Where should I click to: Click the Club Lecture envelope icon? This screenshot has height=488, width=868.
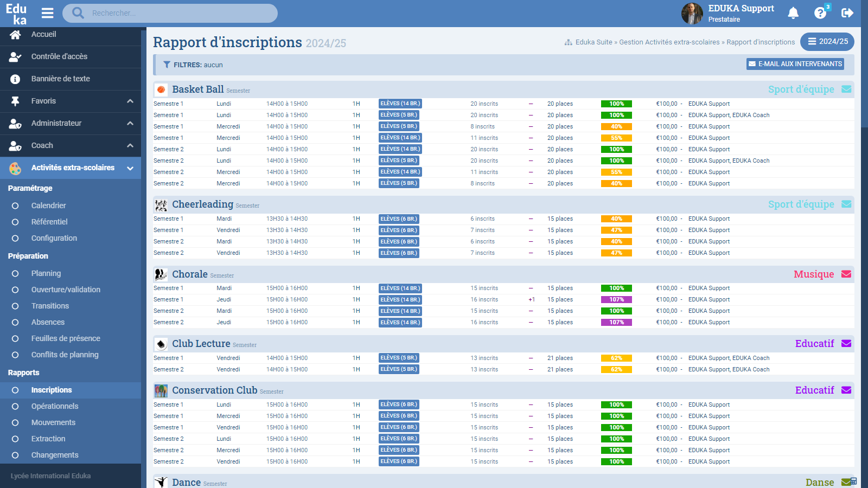point(846,344)
